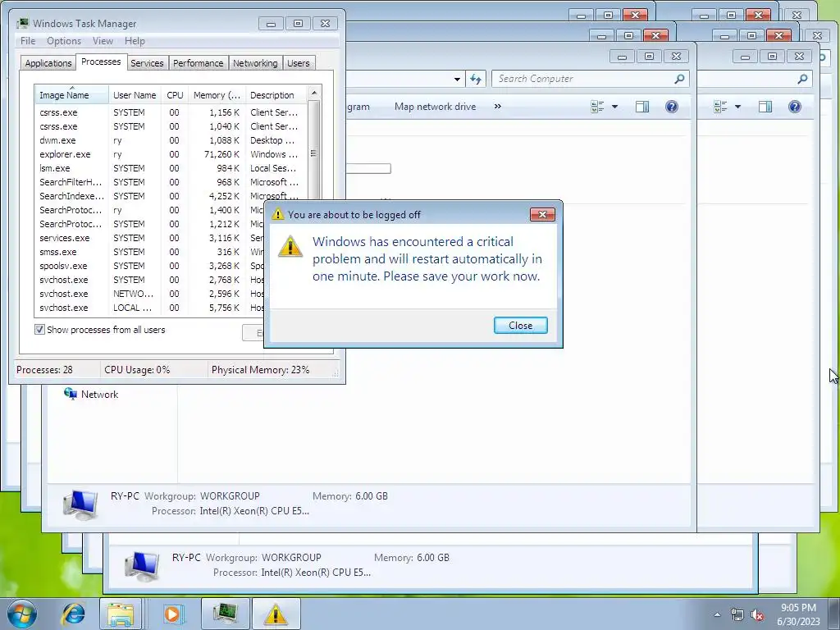Image resolution: width=840 pixels, height=630 pixels.
Task: Select the warning dialog taskbar icon
Action: click(276, 614)
